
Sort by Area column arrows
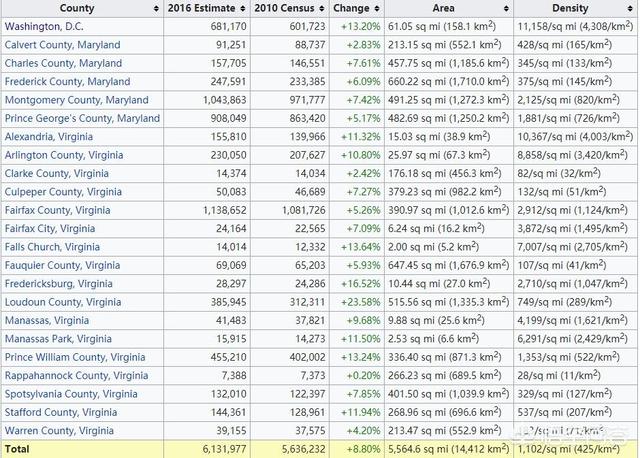507,8
